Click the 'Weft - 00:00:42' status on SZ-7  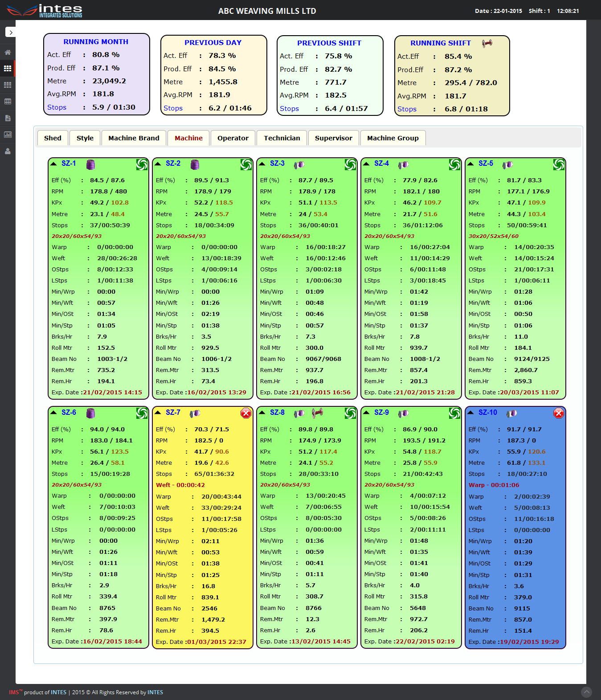pos(180,485)
